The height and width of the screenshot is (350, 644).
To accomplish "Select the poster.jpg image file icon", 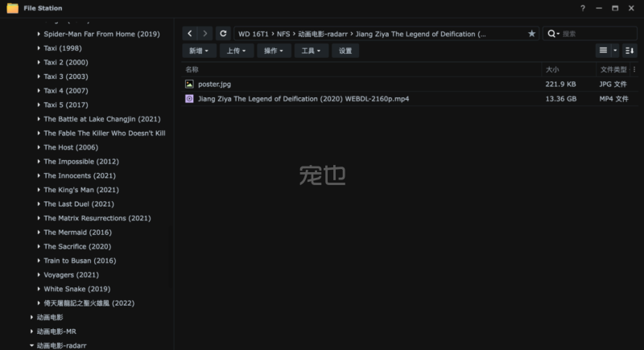I will [189, 84].
